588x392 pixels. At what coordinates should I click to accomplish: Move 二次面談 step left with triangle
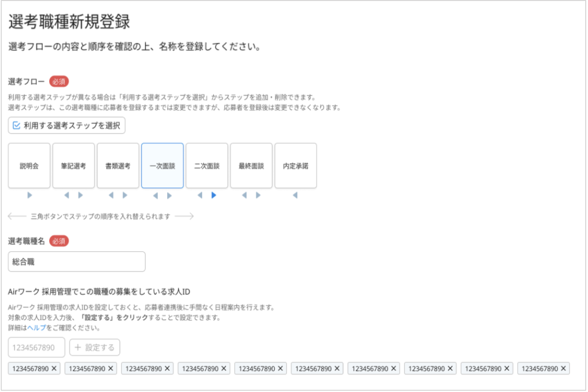pyautogui.click(x=200, y=195)
